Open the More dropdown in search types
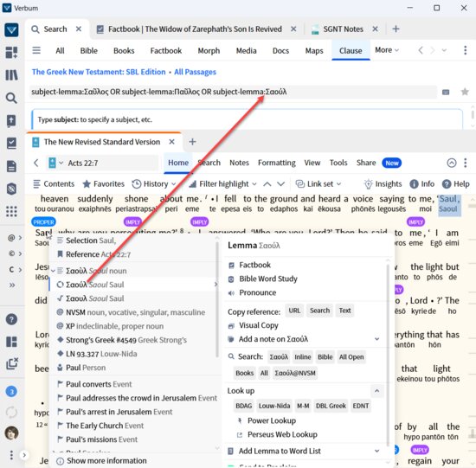476x468 pixels. click(387, 50)
